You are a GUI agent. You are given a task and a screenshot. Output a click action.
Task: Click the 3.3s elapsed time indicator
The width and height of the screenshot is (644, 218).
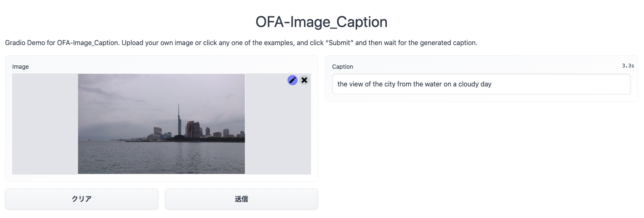[628, 66]
